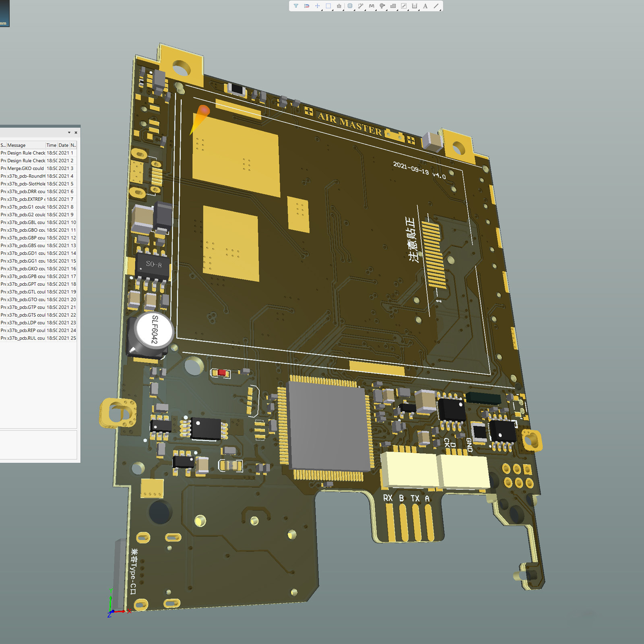644x644 pixels.
Task: Close the Messages panel
Action: 76,132
